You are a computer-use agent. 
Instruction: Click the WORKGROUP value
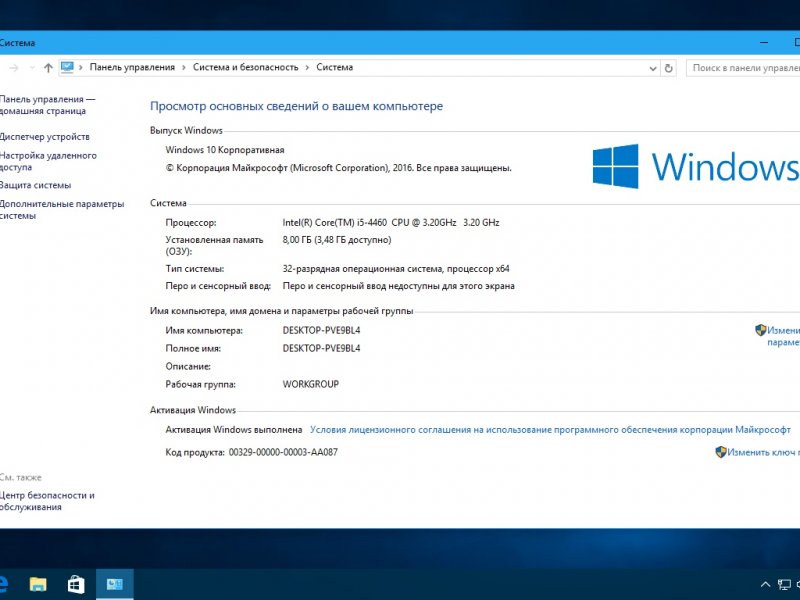coord(311,384)
